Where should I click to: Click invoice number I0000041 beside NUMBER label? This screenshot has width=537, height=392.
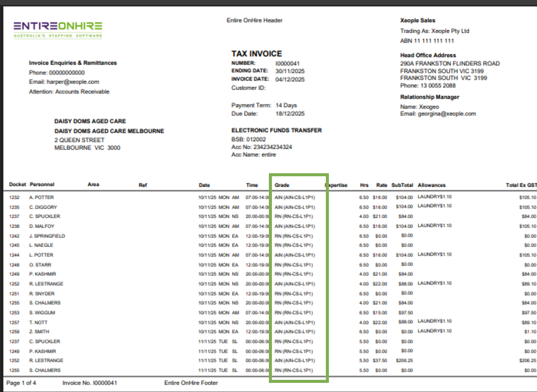click(287, 63)
